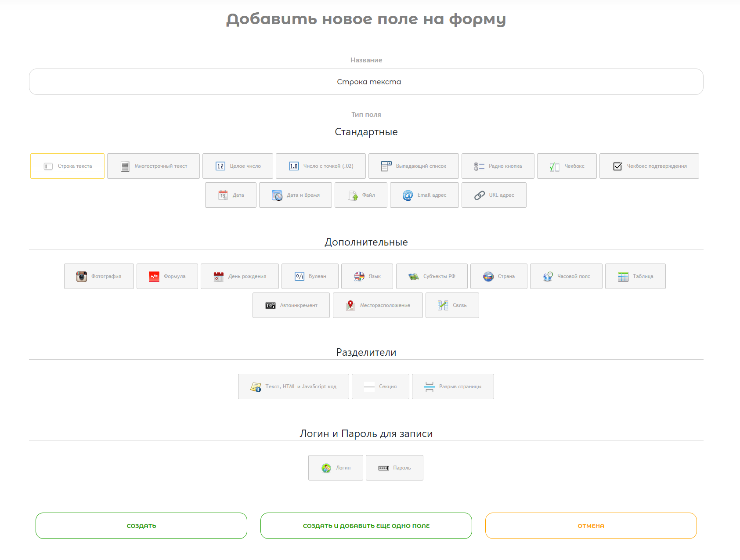Select the Автоинкремент counter icon
740x560 pixels.
[x=270, y=305]
